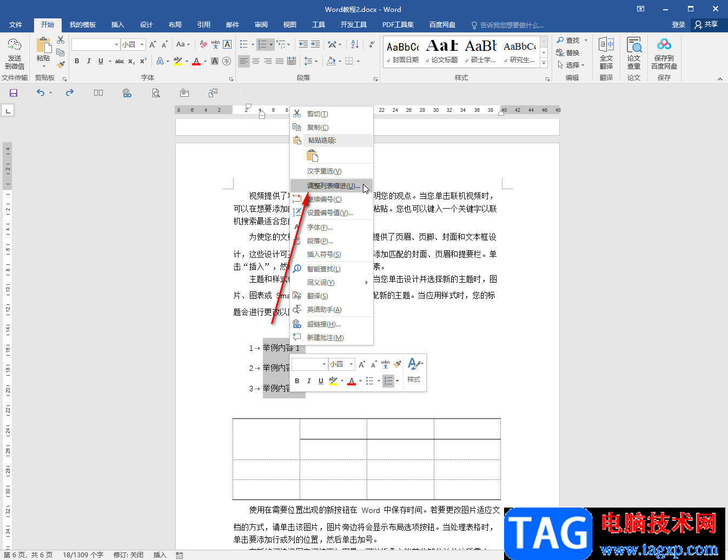Screen dimensions: 728x560
Task: Apply the 论文标题 style from the gallery
Action: coord(441,51)
